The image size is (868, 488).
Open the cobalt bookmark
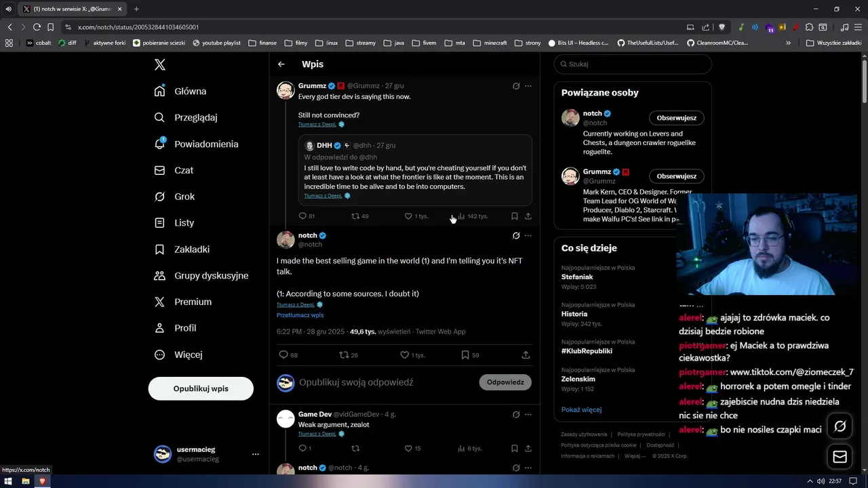pos(39,43)
